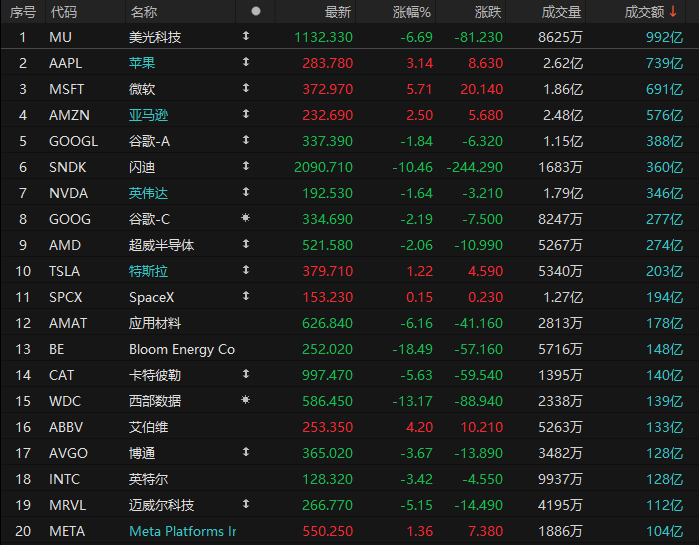Viewport: 699px width, 545px height.
Task: Sort by 最新 price column
Action: pyautogui.click(x=337, y=12)
